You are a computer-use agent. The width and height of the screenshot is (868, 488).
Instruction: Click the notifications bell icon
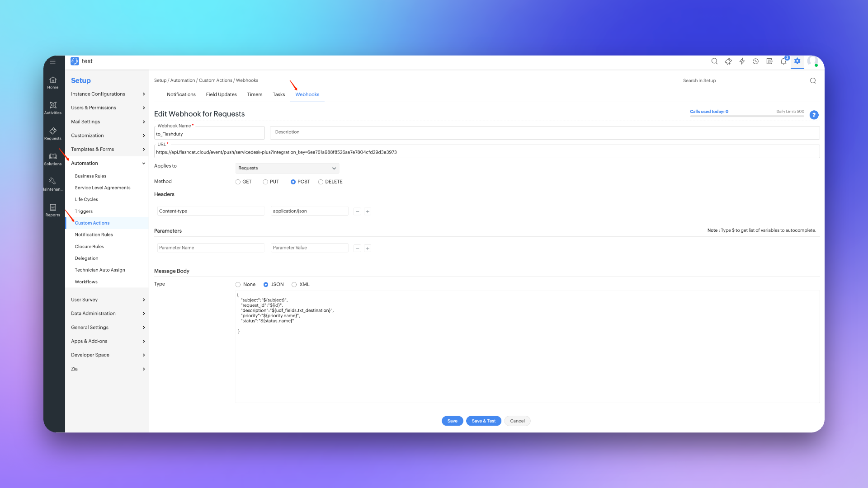[x=783, y=61]
